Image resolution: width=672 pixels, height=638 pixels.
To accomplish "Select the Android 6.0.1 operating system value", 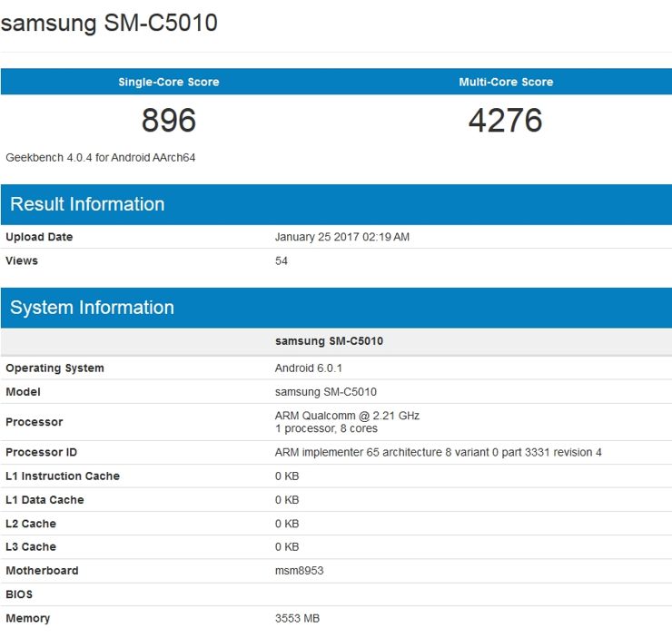I will pyautogui.click(x=308, y=368).
